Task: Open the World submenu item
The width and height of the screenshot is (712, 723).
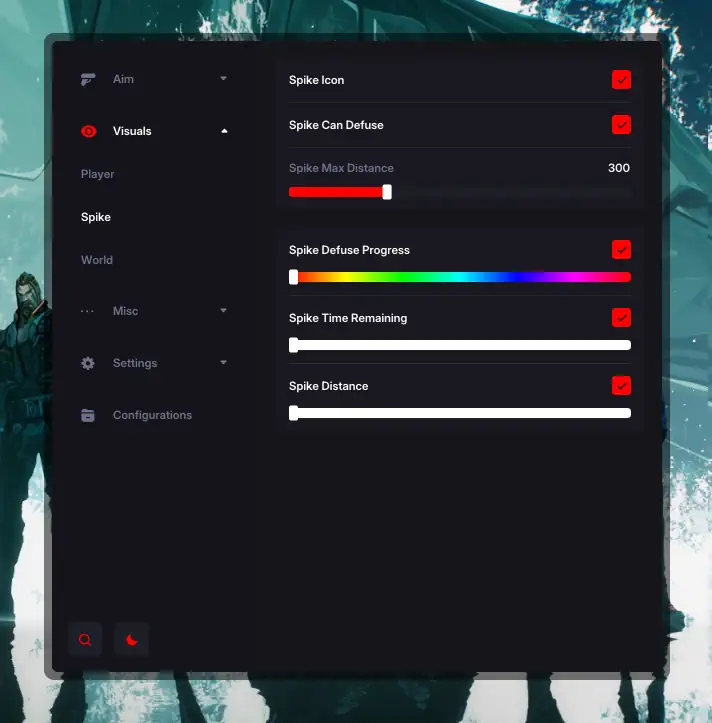Action: (x=97, y=260)
